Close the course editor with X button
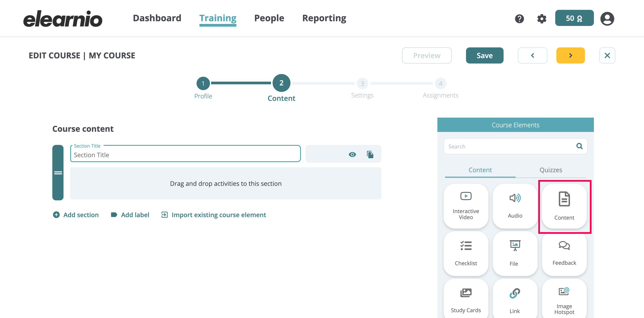 pyautogui.click(x=607, y=55)
